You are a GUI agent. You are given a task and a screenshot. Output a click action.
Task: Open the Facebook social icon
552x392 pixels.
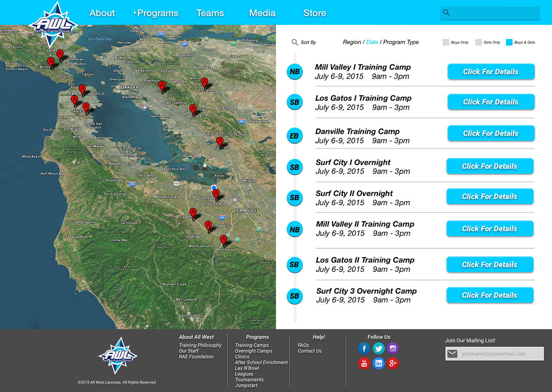click(x=364, y=348)
